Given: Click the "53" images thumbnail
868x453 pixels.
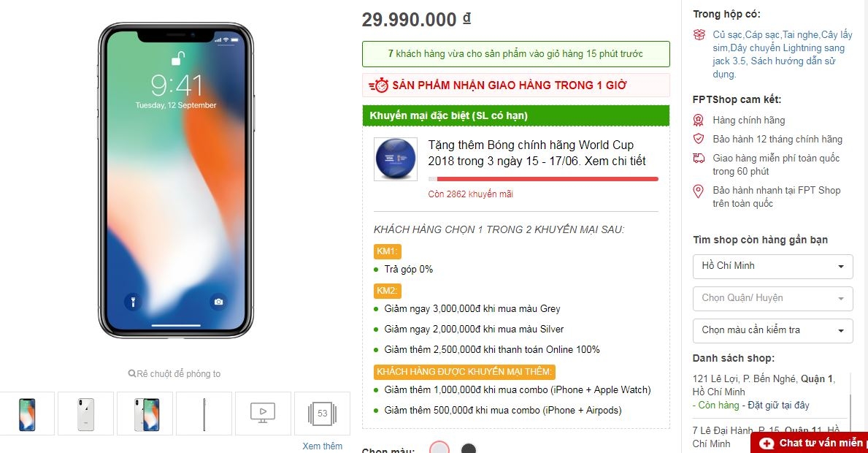Looking at the screenshot, I should pos(321,413).
